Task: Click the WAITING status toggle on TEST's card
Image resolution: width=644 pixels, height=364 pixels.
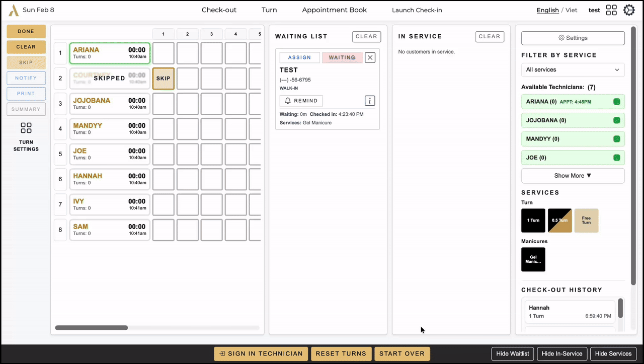Action: pos(342,57)
